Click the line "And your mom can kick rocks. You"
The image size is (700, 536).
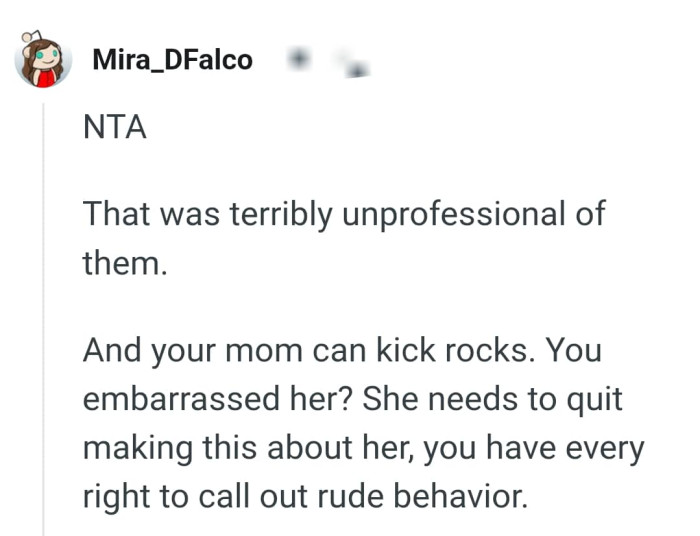click(340, 350)
